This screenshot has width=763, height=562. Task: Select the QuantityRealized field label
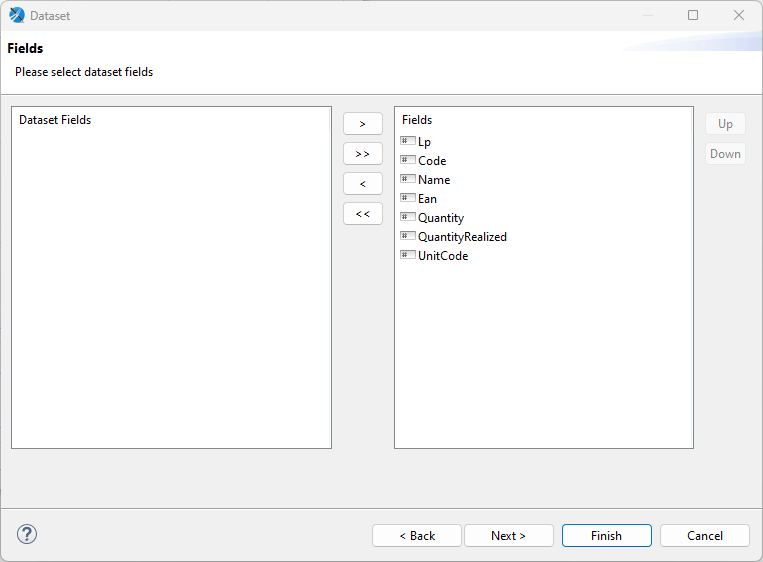pos(462,237)
